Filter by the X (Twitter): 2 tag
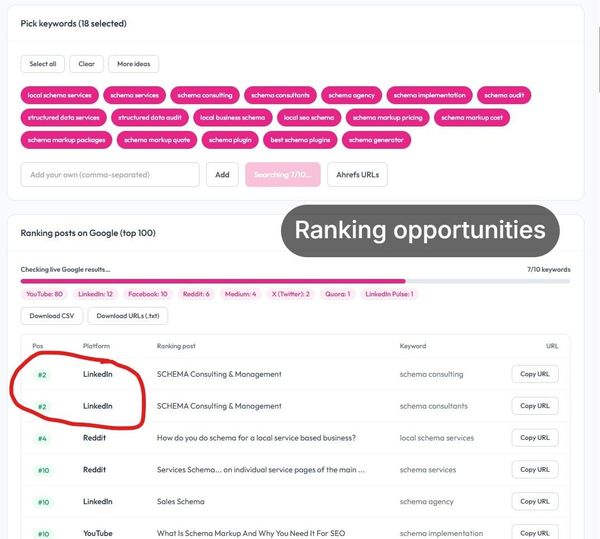The height and width of the screenshot is (539, 600). [x=290, y=294]
